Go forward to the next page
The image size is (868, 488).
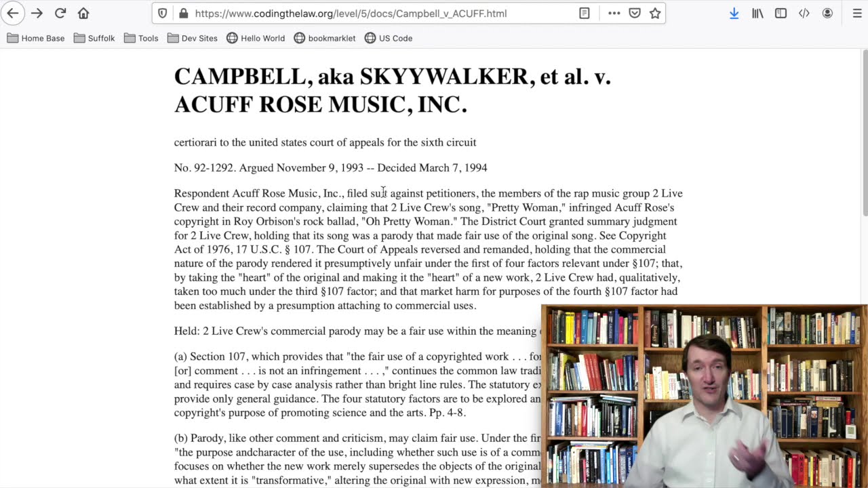coord(37,13)
